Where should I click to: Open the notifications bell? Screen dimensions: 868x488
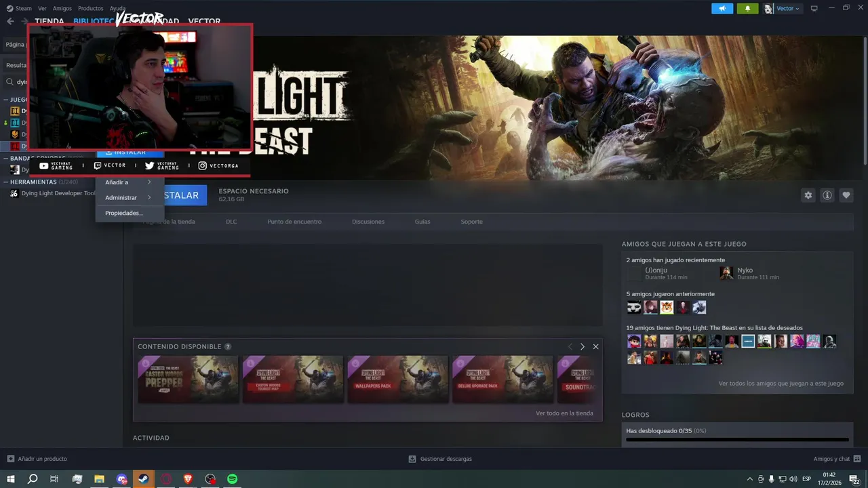[748, 8]
